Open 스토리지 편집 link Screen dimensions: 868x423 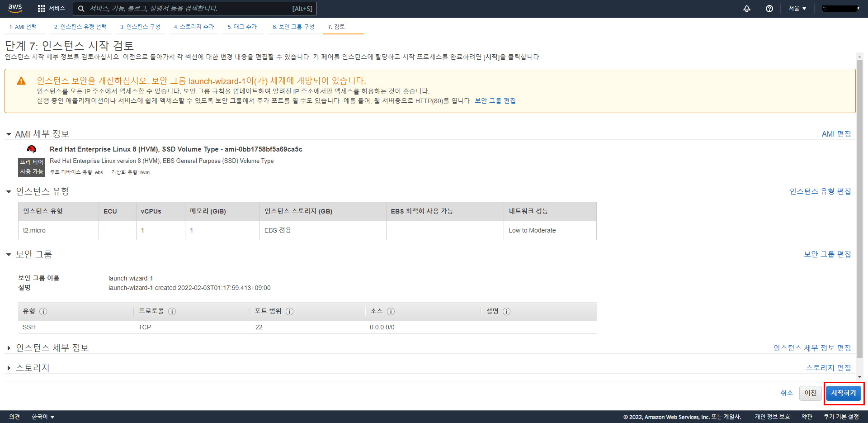(x=828, y=368)
